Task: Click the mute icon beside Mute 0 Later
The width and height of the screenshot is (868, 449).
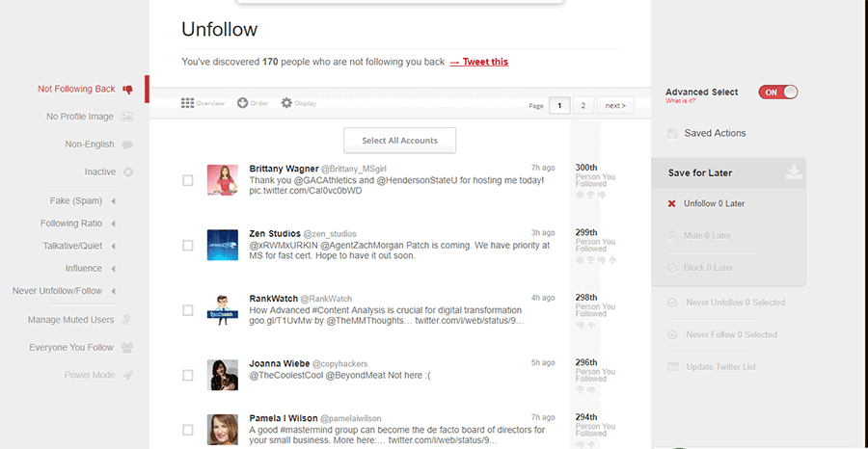Action: coord(672,235)
